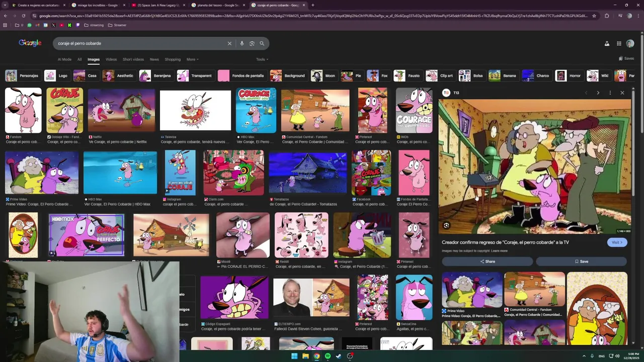The image size is (644, 362).
Task: Click the Learn more copyright link
Action: point(499,251)
